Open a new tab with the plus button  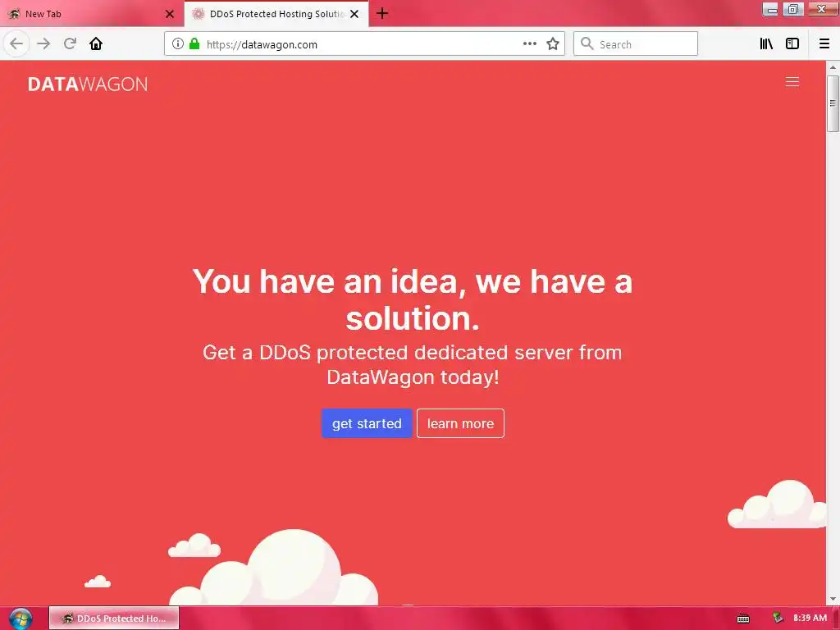[382, 13]
